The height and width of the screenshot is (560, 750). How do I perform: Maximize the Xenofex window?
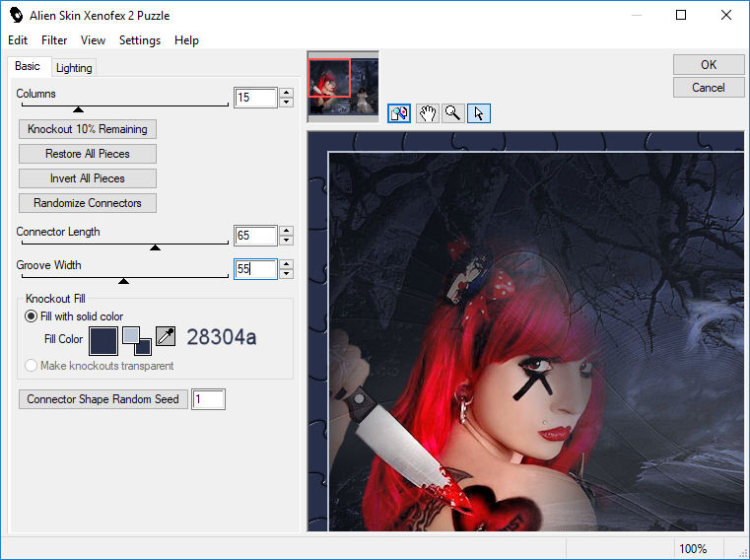(681, 15)
